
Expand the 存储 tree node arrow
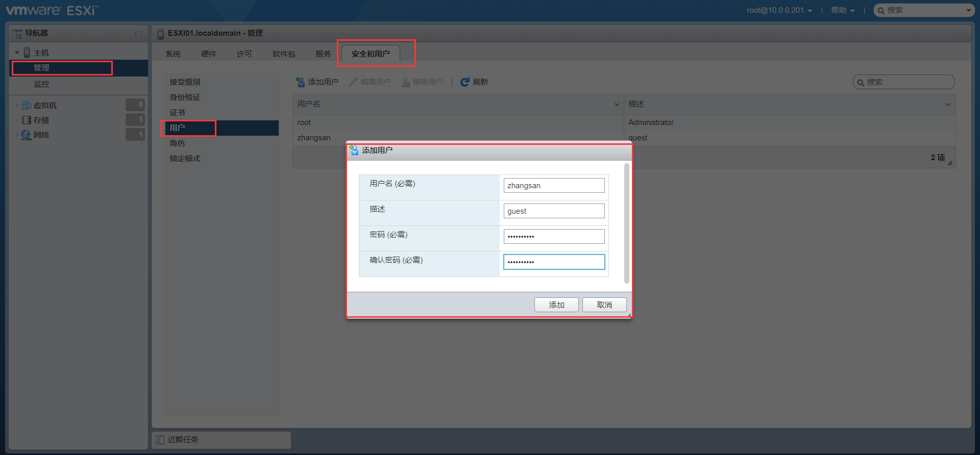[17, 120]
